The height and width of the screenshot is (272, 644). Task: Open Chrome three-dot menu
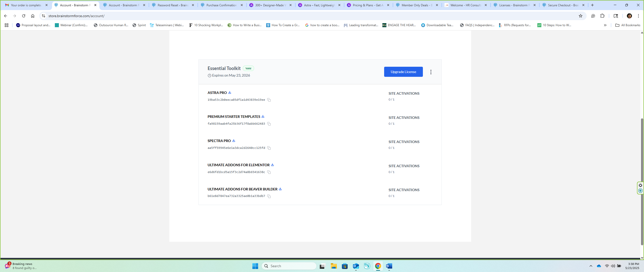coord(638,16)
